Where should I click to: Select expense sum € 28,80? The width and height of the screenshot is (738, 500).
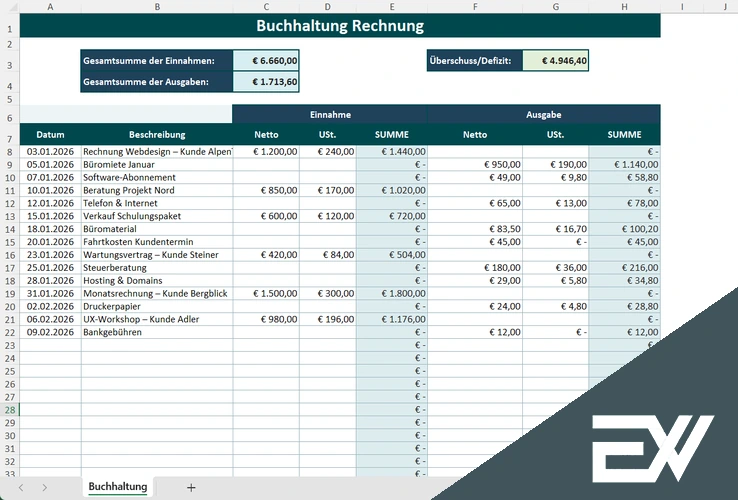[x=625, y=306]
